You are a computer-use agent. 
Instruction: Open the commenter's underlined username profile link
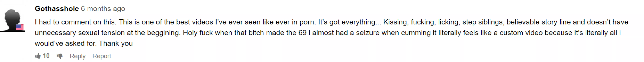click(x=57, y=9)
